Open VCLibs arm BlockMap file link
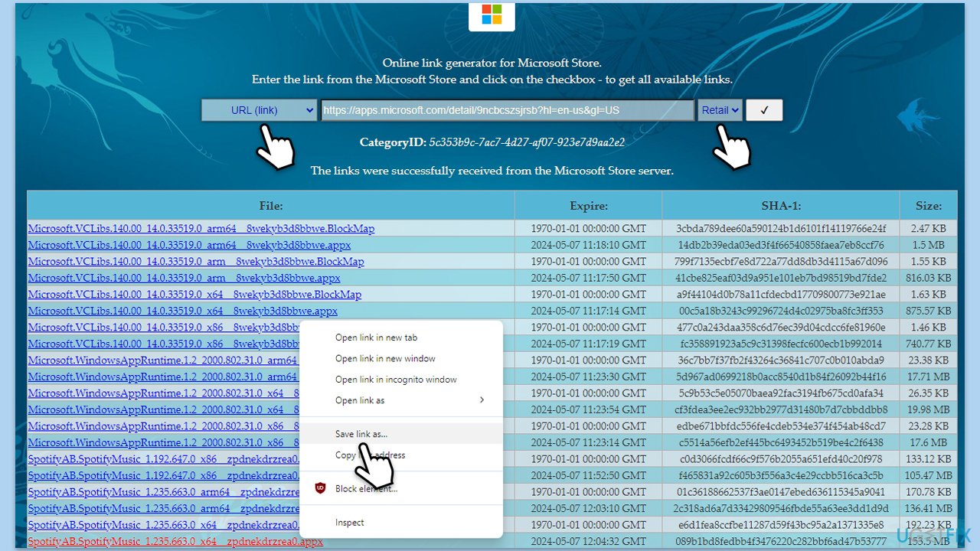This screenshot has width=980, height=551. click(196, 262)
